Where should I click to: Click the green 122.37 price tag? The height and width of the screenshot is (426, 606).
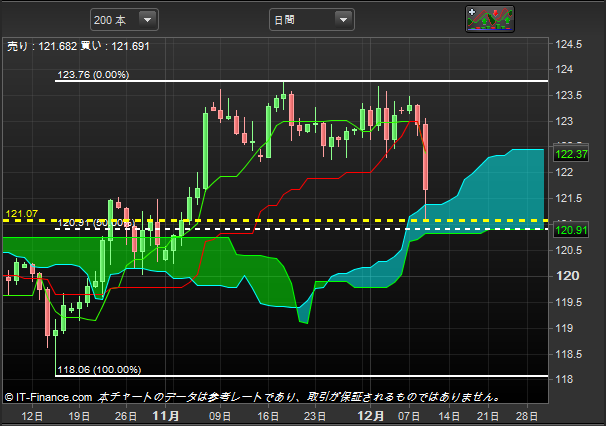tap(571, 154)
